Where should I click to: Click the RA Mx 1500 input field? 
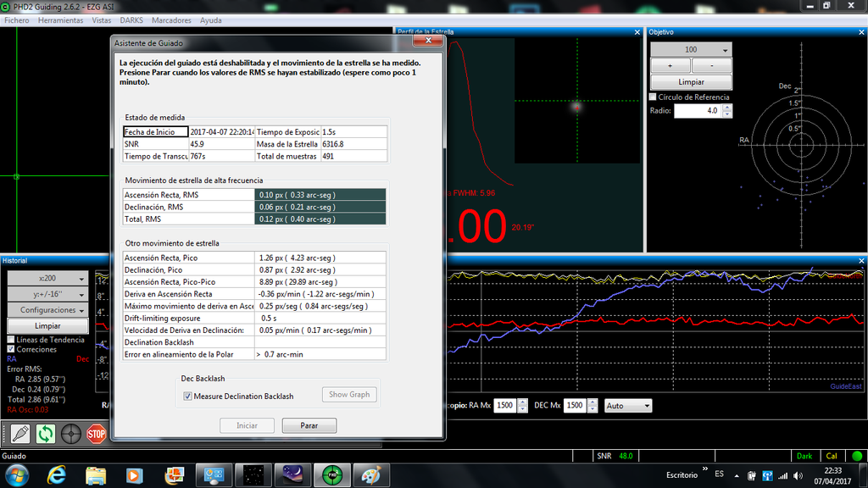coord(505,406)
